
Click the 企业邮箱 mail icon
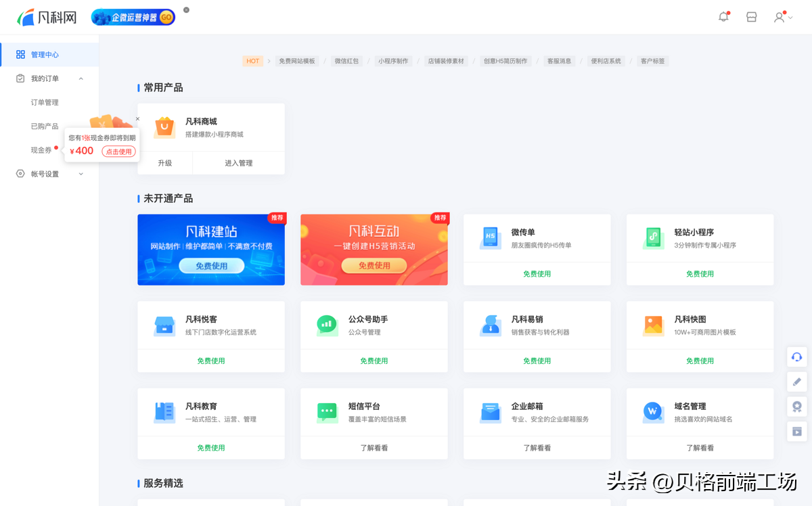tap(491, 412)
